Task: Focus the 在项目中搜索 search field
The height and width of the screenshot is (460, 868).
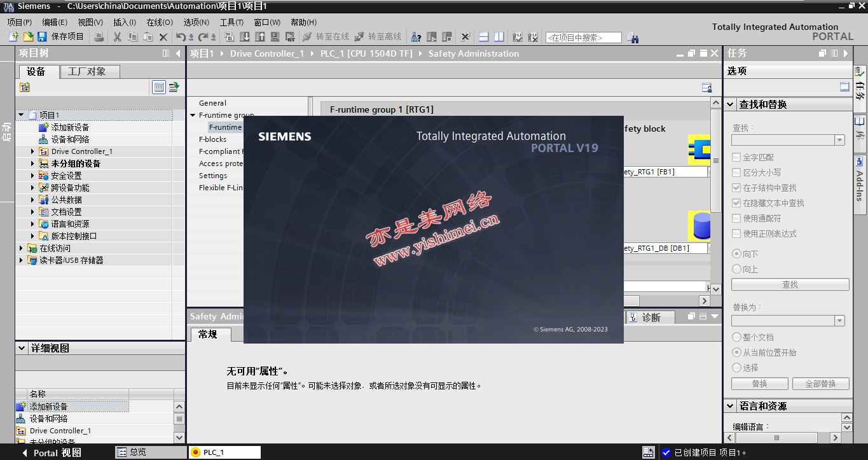Action: pyautogui.click(x=584, y=38)
